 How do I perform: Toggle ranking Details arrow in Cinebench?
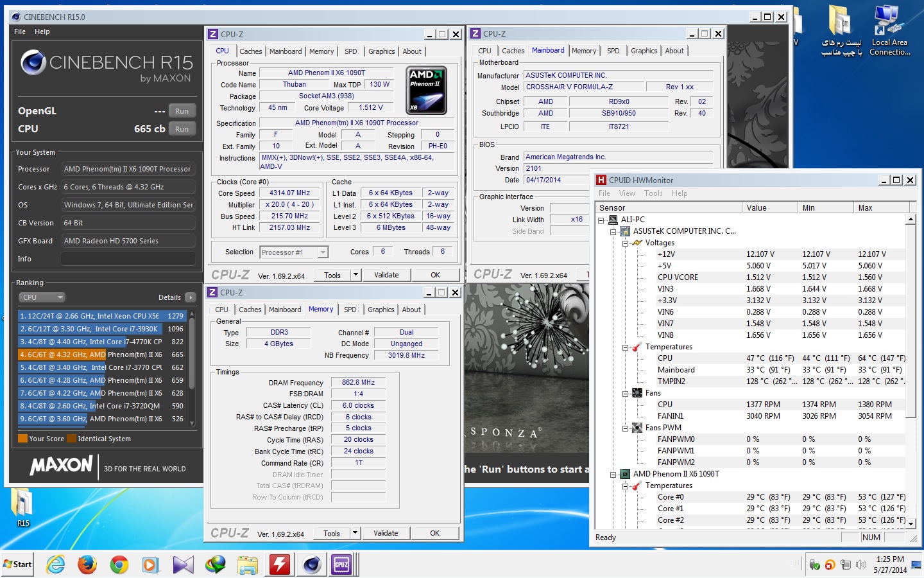click(x=191, y=297)
